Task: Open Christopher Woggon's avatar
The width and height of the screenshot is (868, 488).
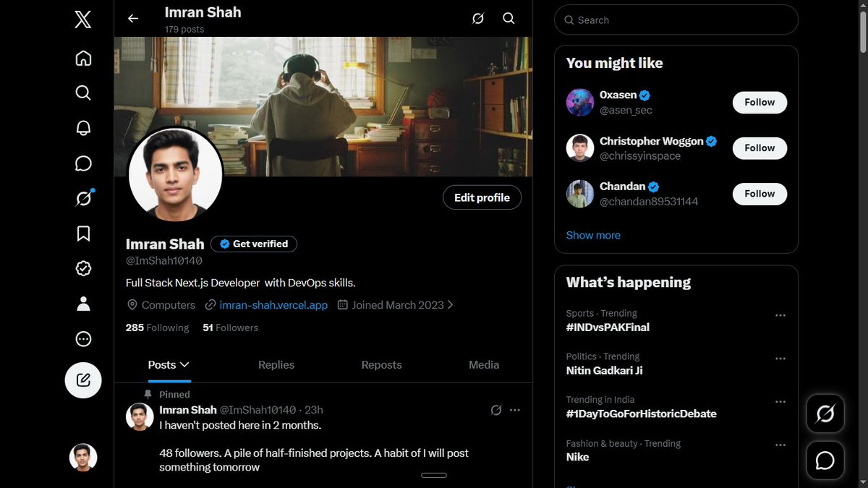Action: point(580,147)
